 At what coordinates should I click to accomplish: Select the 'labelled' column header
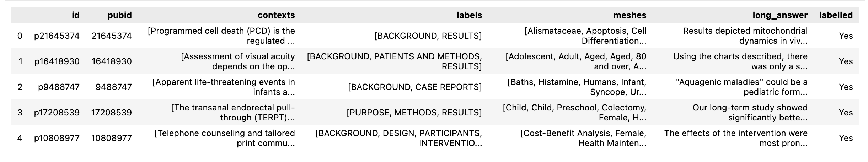[x=835, y=15]
